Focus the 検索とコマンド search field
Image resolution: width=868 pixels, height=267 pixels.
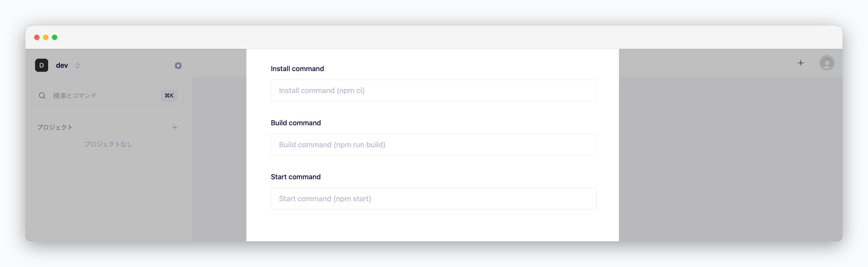click(108, 96)
